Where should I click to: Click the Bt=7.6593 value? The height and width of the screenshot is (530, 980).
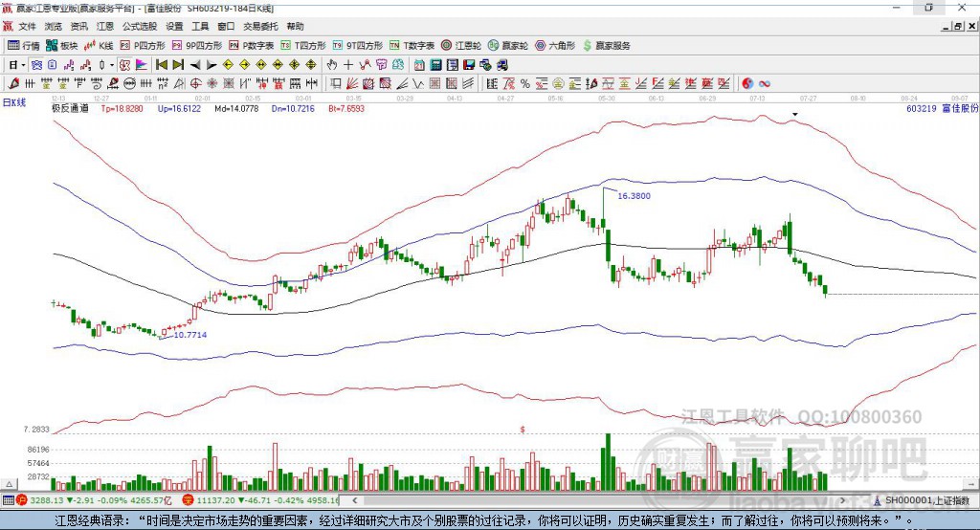click(x=346, y=108)
